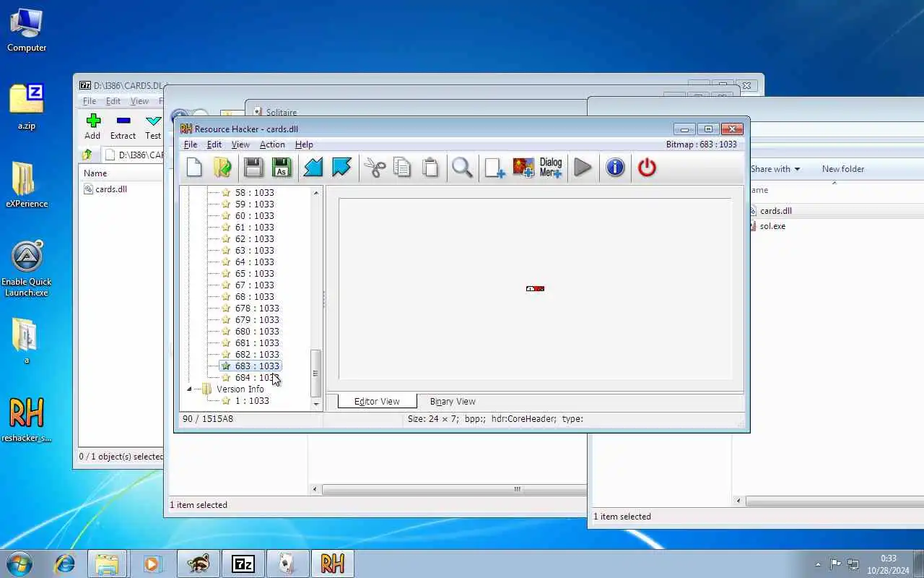Click Add image resource icon
Viewport: 924px width, 578px height.
(523, 168)
